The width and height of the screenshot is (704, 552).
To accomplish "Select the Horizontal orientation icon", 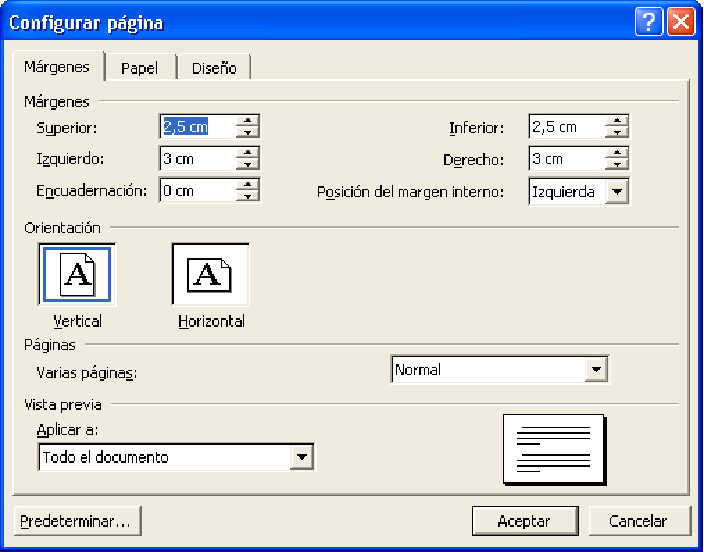I will (x=210, y=274).
